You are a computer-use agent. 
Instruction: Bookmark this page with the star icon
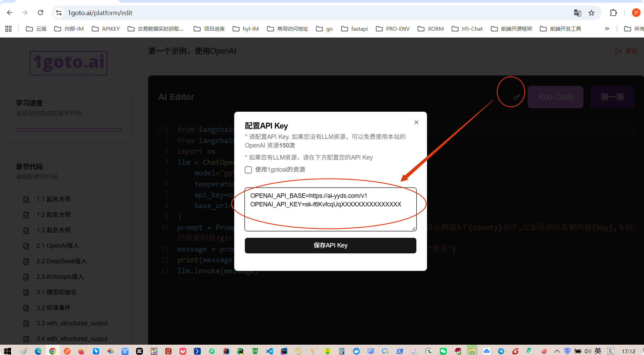[x=592, y=13]
